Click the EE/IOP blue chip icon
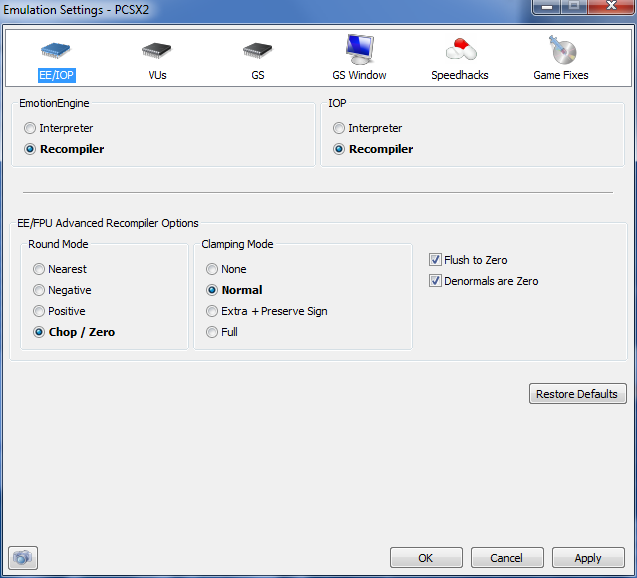 (56, 50)
